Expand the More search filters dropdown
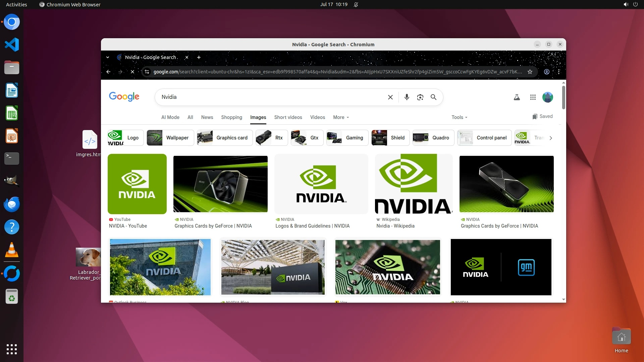The height and width of the screenshot is (362, 644). (x=341, y=117)
